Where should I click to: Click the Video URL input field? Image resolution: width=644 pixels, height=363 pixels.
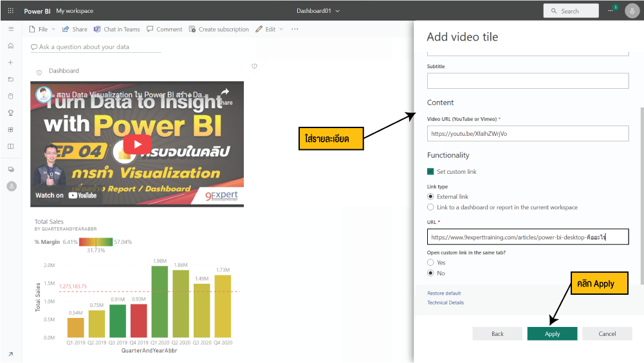528,133
